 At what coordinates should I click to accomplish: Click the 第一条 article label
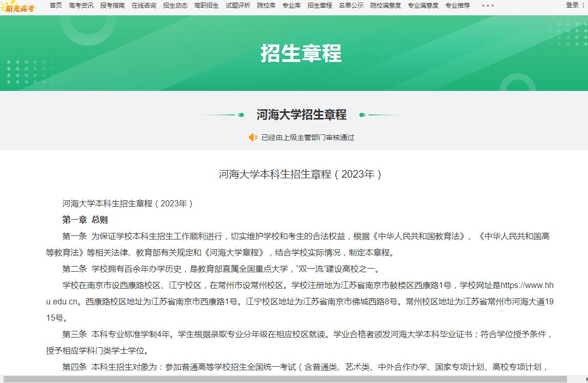pos(75,236)
